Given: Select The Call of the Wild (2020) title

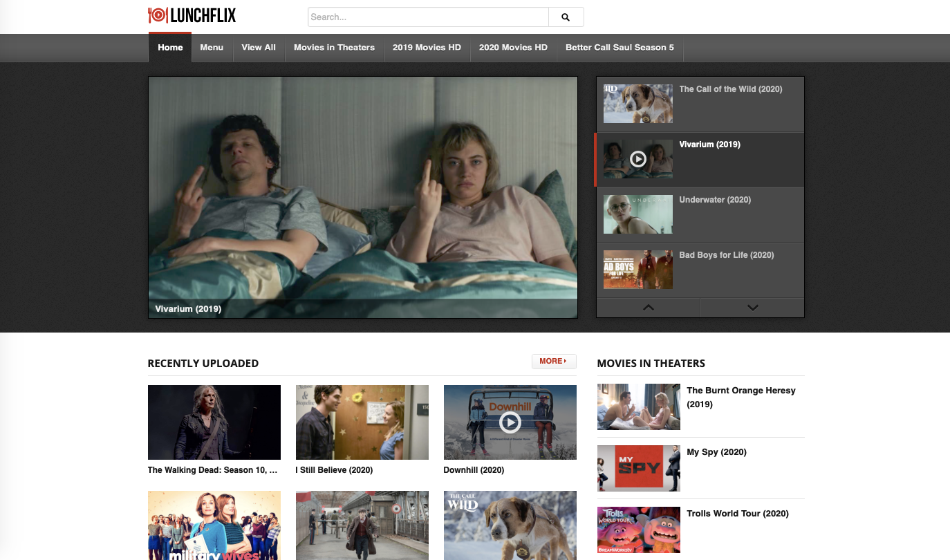Looking at the screenshot, I should tap(731, 89).
